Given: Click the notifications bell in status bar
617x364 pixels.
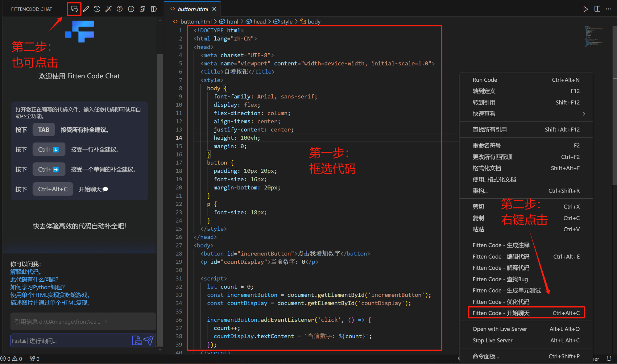Looking at the screenshot, I should tap(609, 359).
